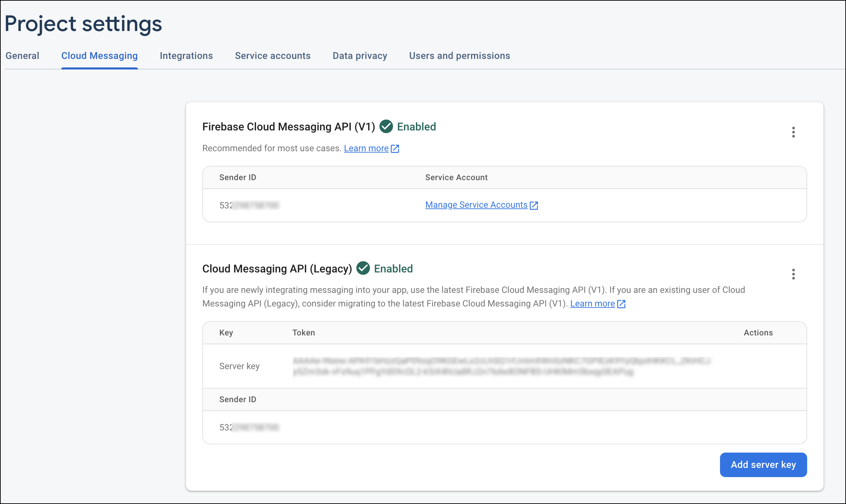This screenshot has height=504, width=846.
Task: Click green Enabled checkmark for FCM API (V1)
Action: coord(386,127)
